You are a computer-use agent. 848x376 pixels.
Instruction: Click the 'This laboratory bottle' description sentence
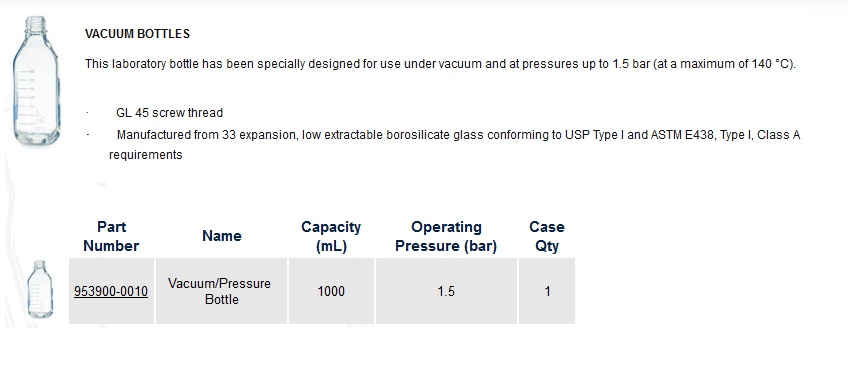click(440, 64)
